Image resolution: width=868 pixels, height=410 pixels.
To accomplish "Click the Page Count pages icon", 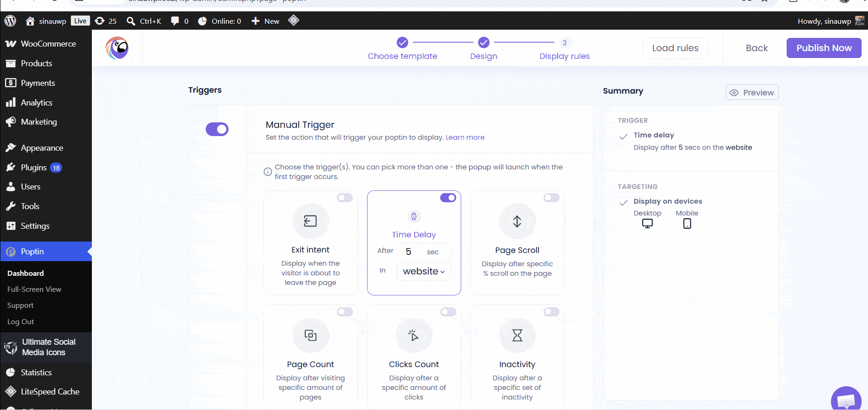I will tap(310, 336).
